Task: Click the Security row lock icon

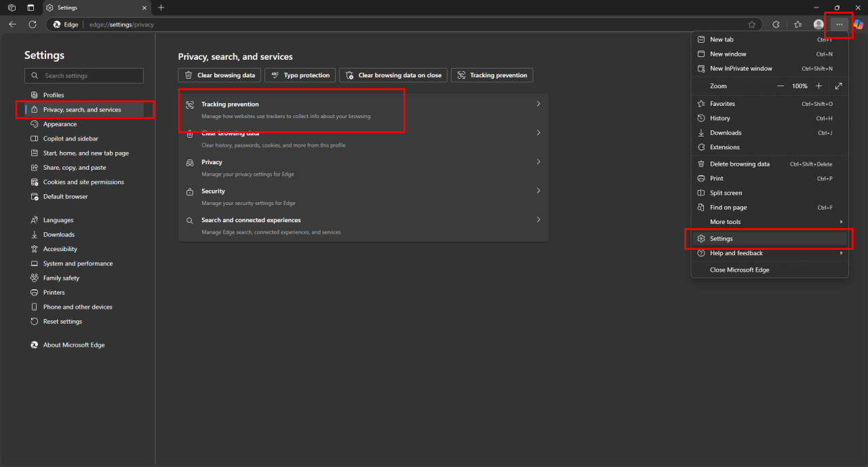Action: click(x=190, y=191)
